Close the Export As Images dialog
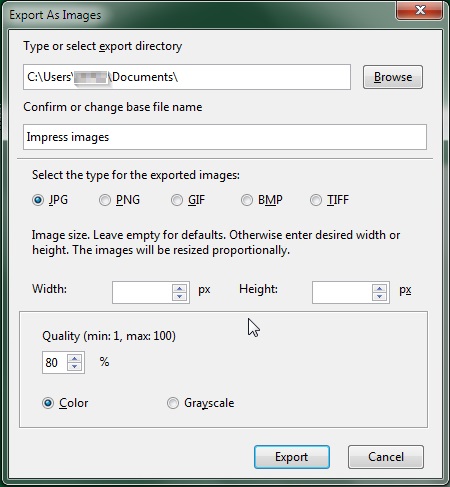Screen dimensions: 450x487 [420, 10]
